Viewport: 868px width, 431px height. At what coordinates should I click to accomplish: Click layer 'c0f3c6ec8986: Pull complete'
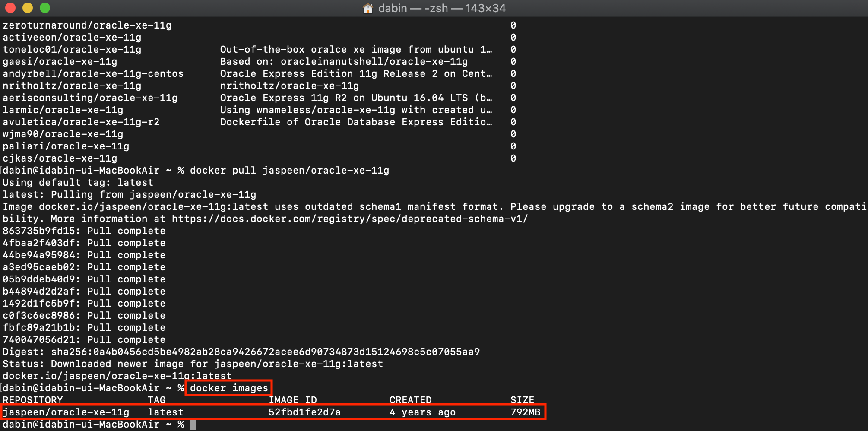pyautogui.click(x=84, y=316)
